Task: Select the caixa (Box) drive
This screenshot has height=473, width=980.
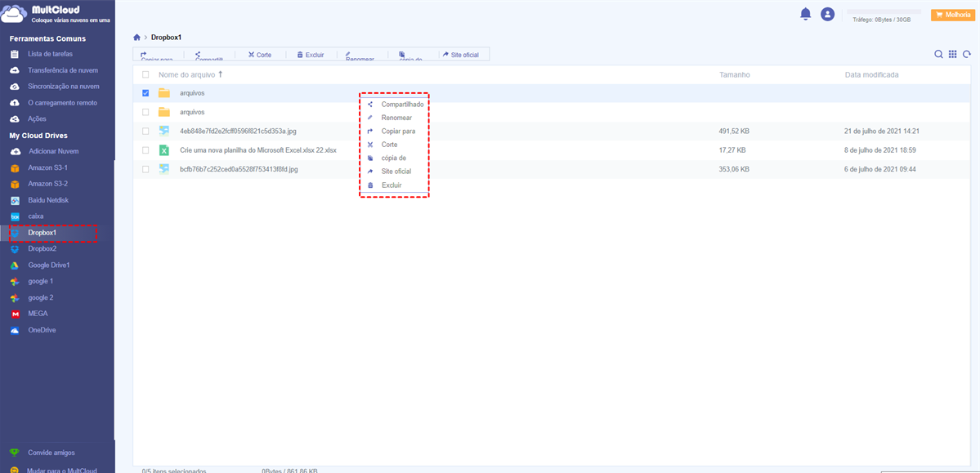Action: tap(36, 216)
